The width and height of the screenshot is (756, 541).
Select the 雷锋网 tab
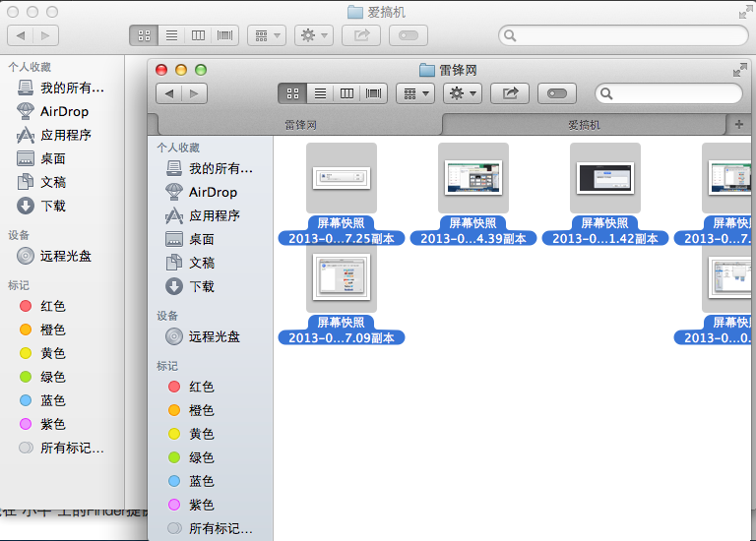tap(300, 125)
